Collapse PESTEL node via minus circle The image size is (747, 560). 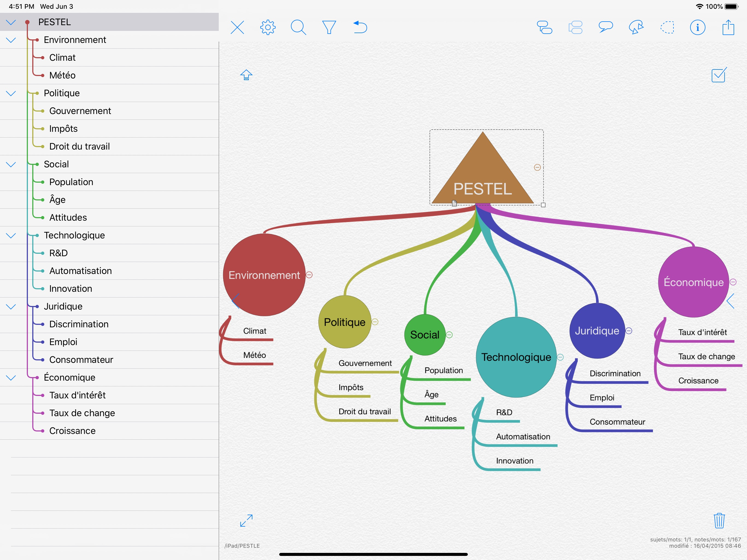pyautogui.click(x=537, y=168)
